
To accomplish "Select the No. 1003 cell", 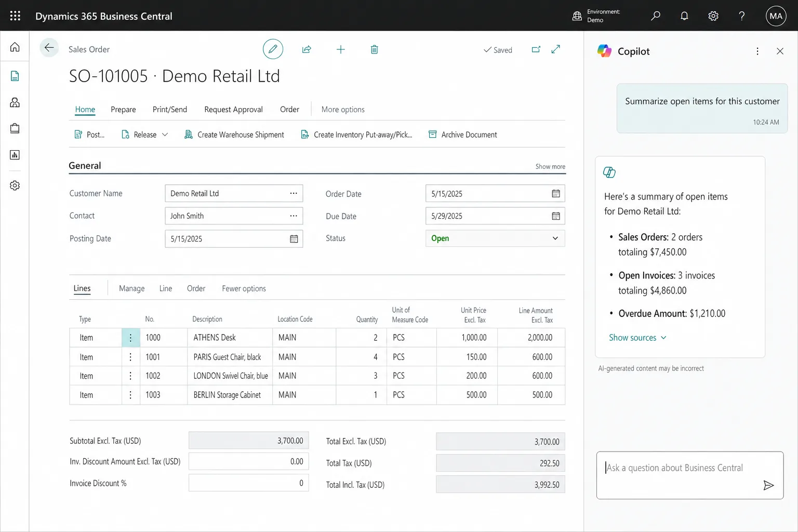I will click(x=164, y=395).
